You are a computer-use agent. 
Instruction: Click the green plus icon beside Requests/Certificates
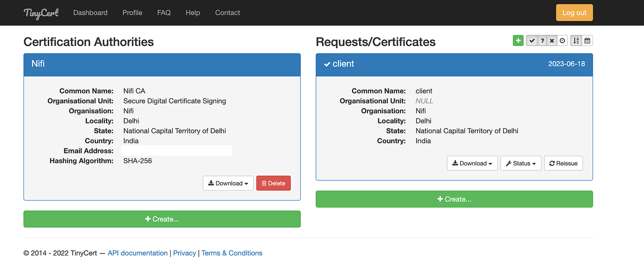518,41
